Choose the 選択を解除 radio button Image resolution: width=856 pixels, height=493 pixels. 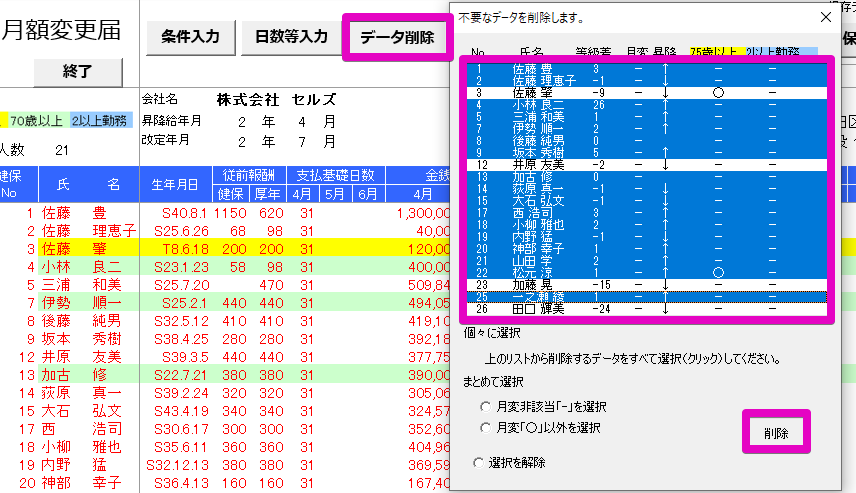click(x=478, y=462)
